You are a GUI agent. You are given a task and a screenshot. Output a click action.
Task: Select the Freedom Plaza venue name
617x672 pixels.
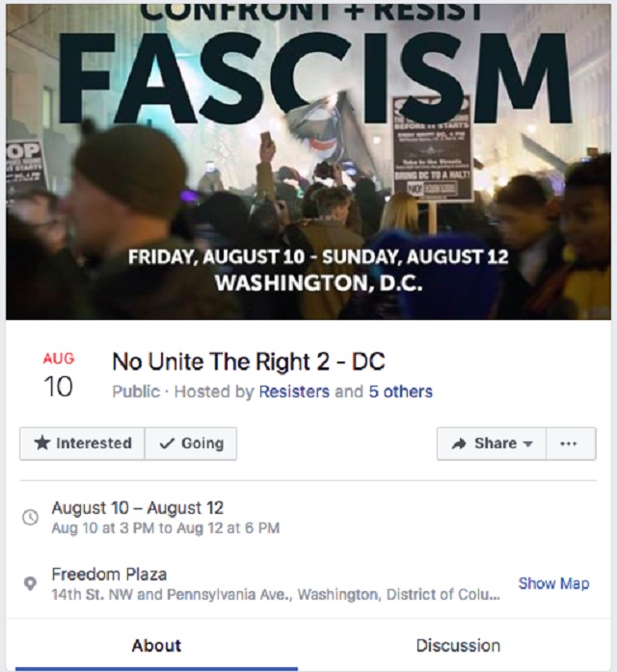109,574
